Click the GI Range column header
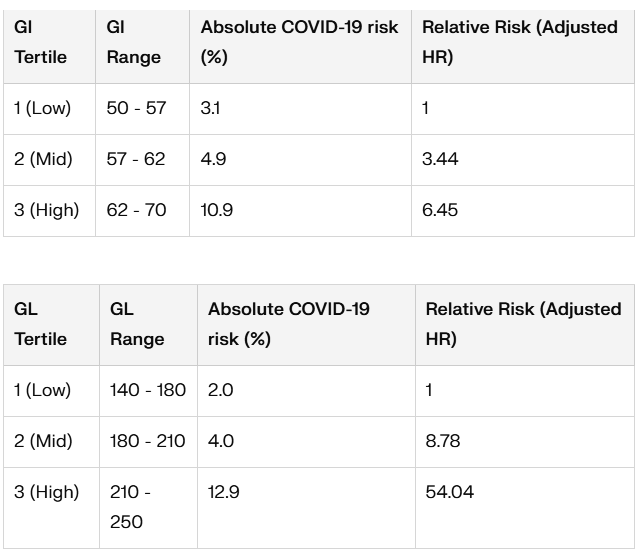The width and height of the screenshot is (640, 560). point(134,42)
